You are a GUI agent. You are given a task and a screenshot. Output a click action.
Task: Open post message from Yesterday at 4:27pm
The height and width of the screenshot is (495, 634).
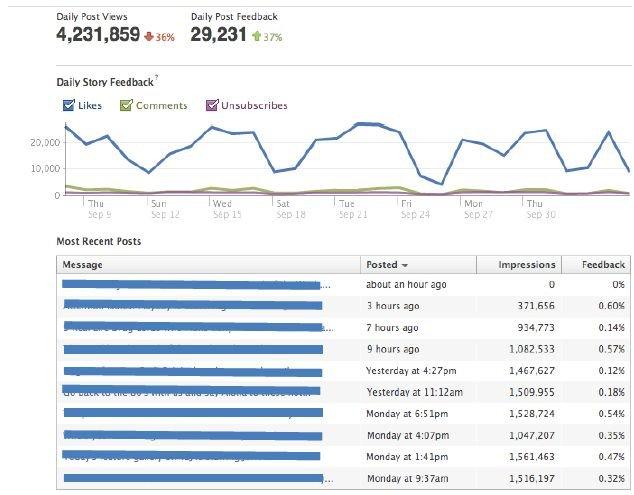(x=193, y=371)
